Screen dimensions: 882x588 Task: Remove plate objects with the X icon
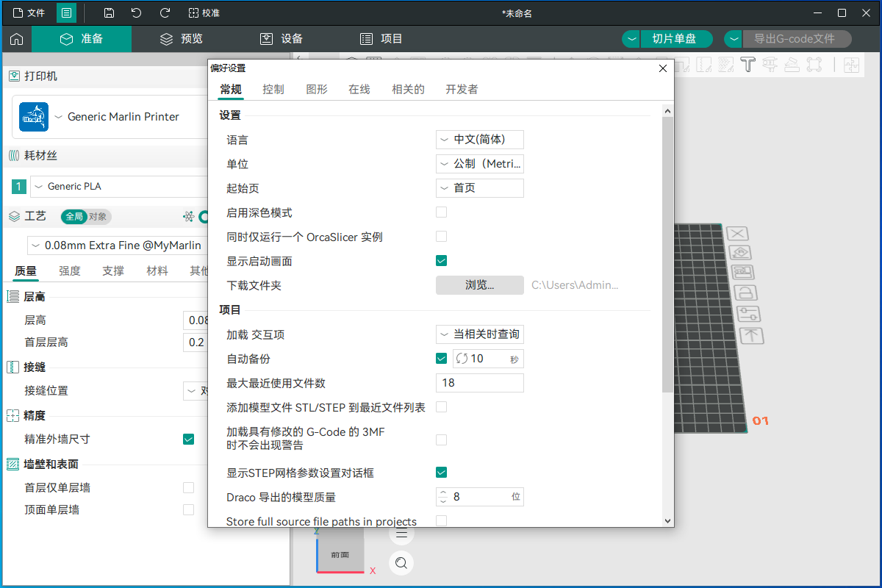click(x=739, y=234)
